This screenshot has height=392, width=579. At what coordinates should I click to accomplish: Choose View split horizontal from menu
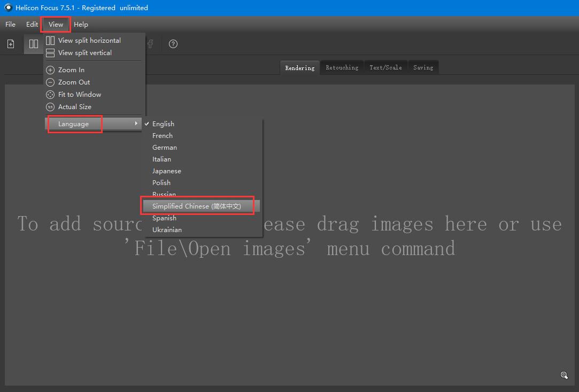tap(89, 41)
